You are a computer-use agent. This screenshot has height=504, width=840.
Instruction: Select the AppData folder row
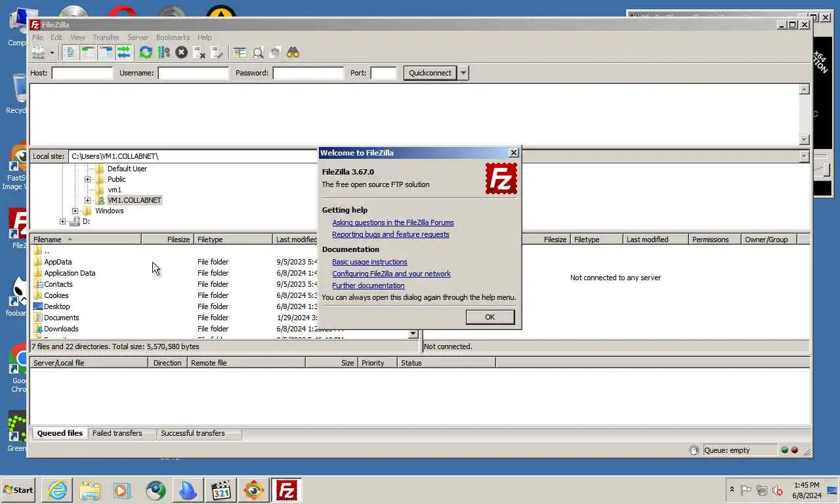(174, 262)
